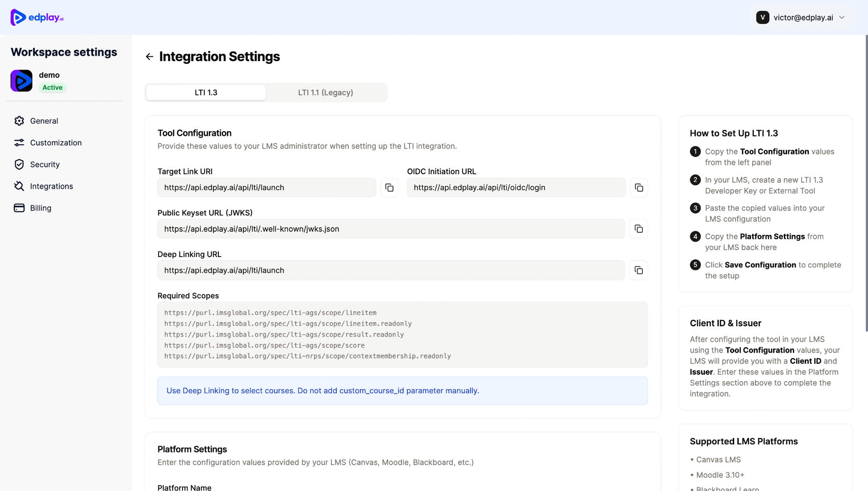Click the Client ID & Issuer heading

pos(725,323)
